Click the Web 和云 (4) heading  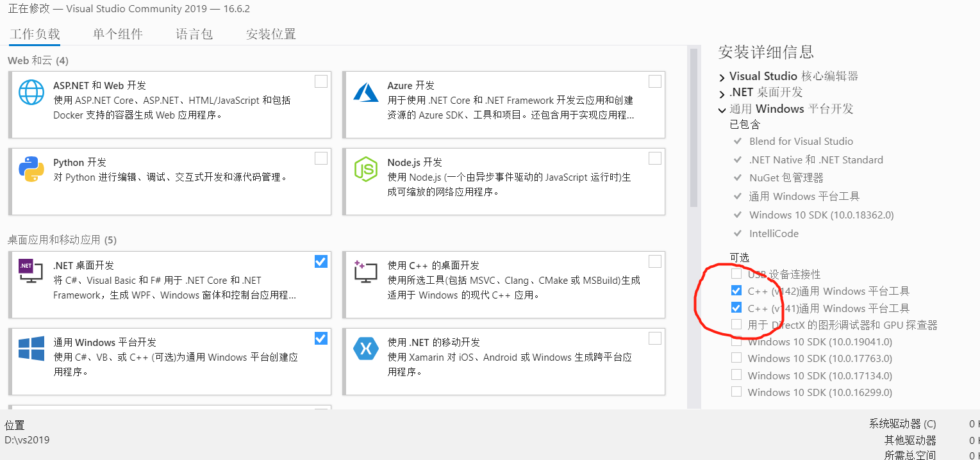[x=38, y=61]
